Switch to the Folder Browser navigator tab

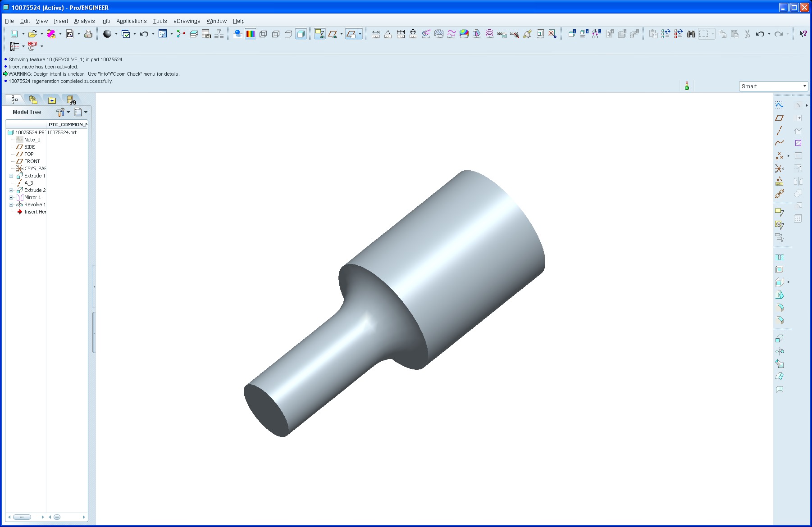click(x=33, y=100)
